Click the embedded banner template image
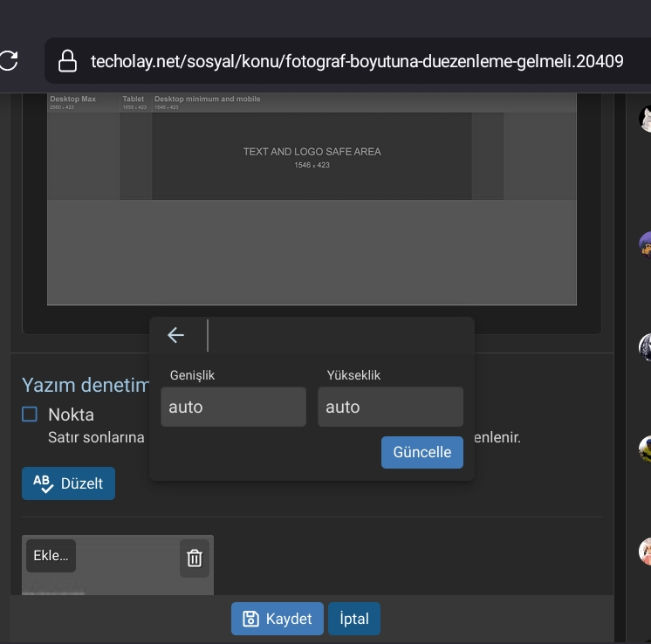 tap(312, 199)
